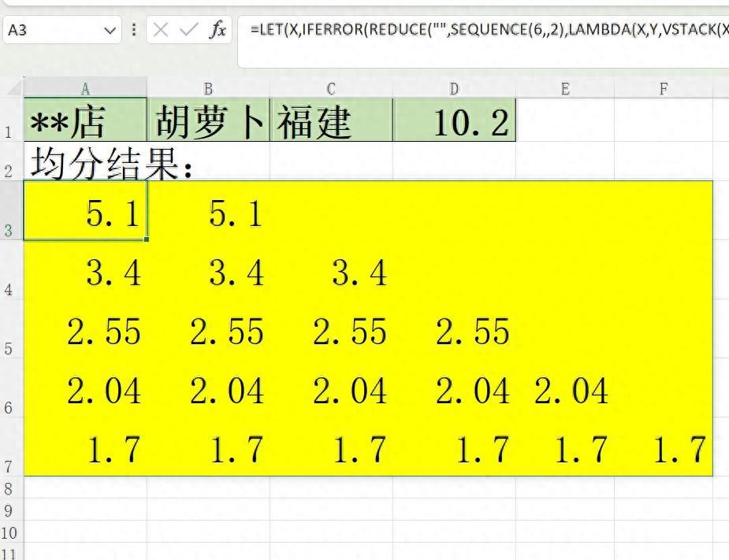The image size is (729, 560).
Task: Select cell F7 with value 1.7
Action: click(x=664, y=446)
